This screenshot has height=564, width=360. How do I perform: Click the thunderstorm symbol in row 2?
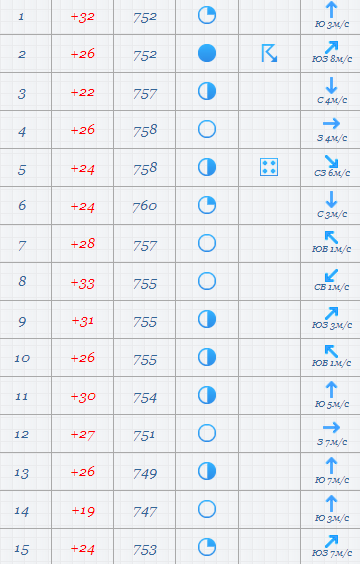pyautogui.click(x=269, y=53)
